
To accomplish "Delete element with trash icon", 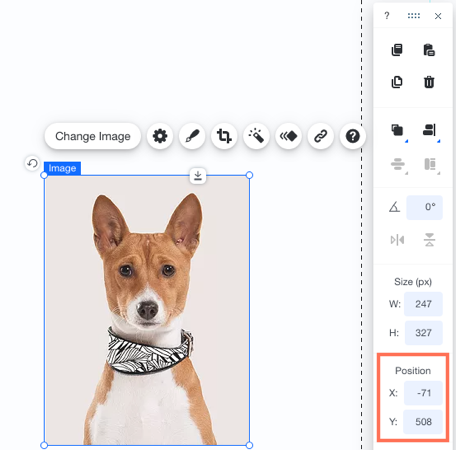I will [x=429, y=82].
